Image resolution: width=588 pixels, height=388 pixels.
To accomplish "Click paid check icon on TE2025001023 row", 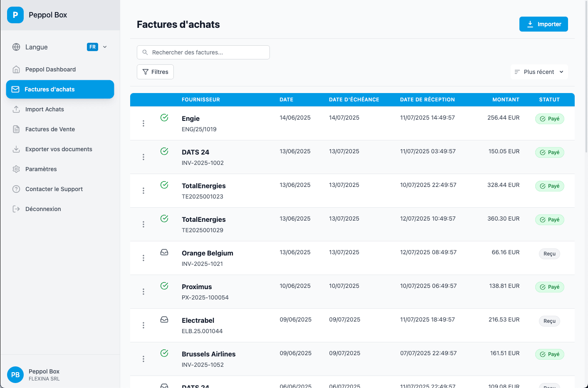I will pyautogui.click(x=164, y=185).
